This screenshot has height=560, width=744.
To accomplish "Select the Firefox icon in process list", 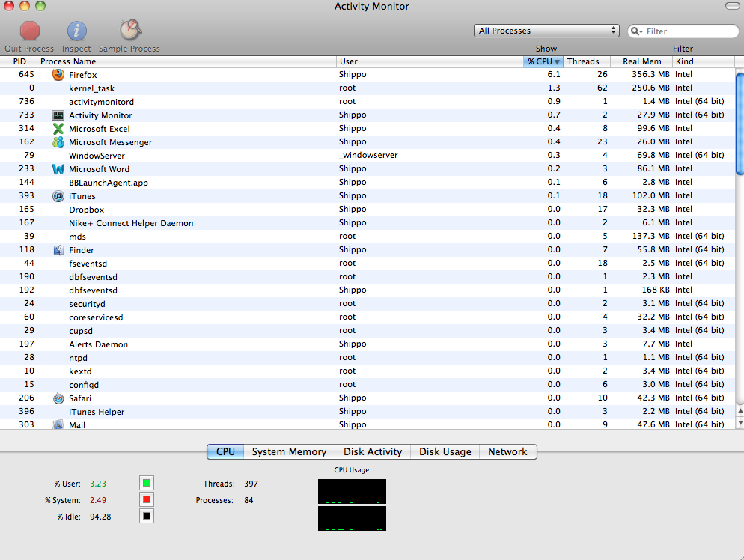I will [58, 75].
